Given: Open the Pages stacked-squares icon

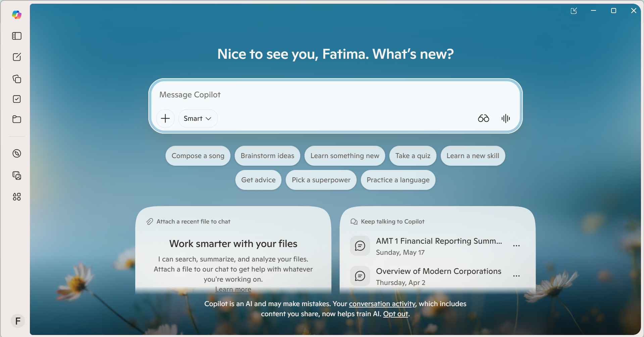Looking at the screenshot, I should pyautogui.click(x=17, y=79).
